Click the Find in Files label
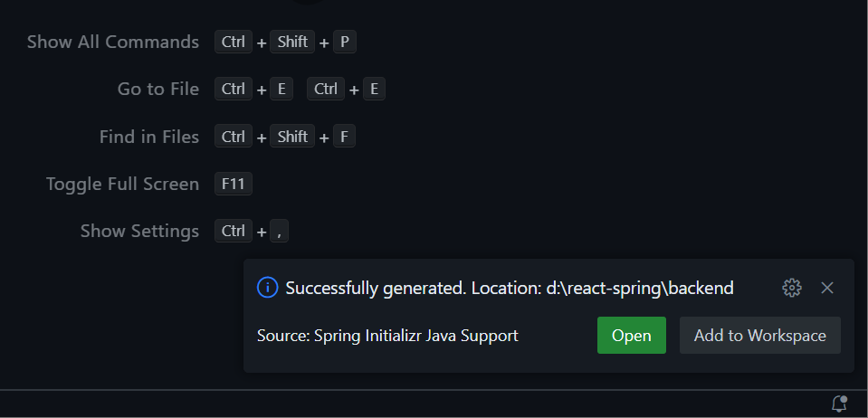Image resolution: width=868 pixels, height=418 pixels. pos(149,137)
